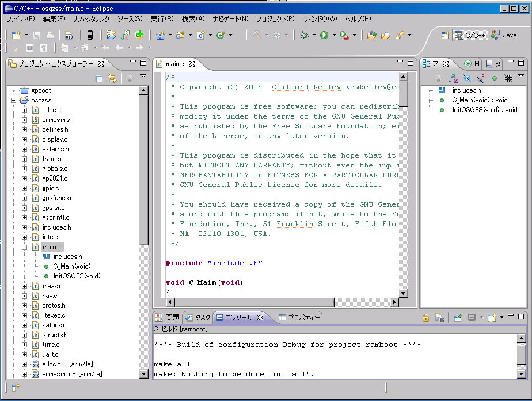Click the Clear Console icon
The image size is (532, 401).
(x=439, y=318)
